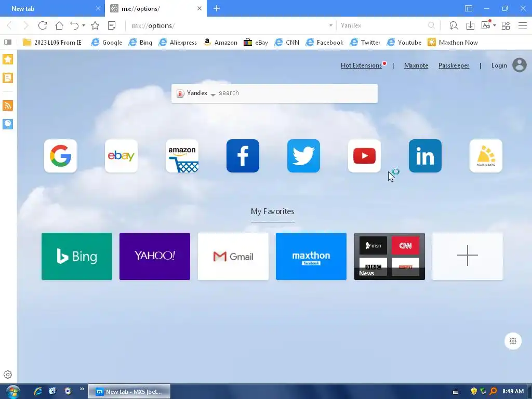Click the translate/extension icon with red dot
The image size is (532, 399).
coord(486,25)
